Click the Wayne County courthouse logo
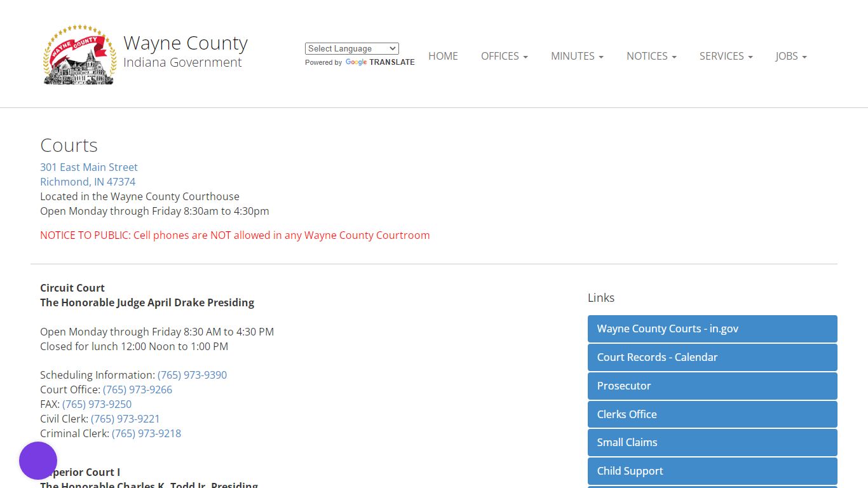 click(x=80, y=55)
